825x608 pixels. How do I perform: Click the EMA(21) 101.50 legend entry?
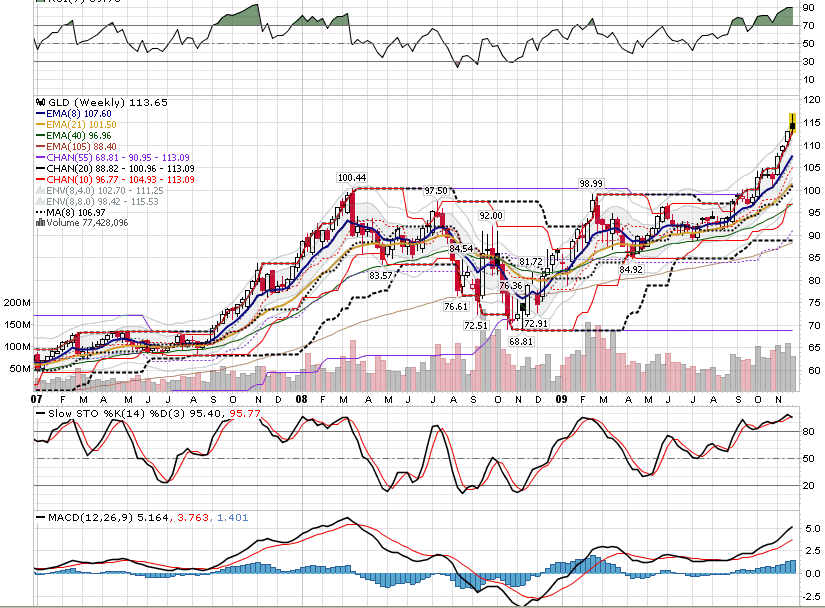76,125
